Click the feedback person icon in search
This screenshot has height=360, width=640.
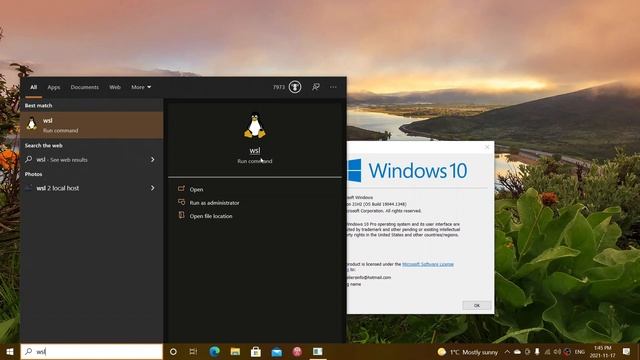[x=316, y=87]
